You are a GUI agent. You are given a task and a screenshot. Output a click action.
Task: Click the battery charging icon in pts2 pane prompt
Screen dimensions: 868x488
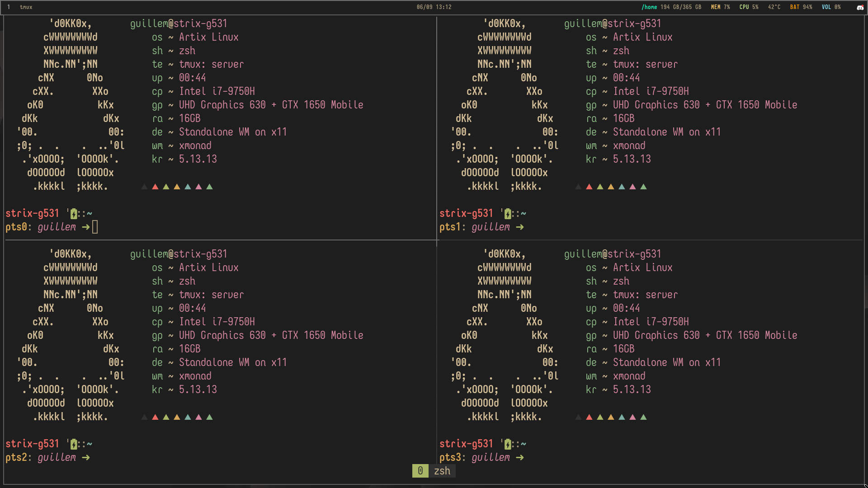(74, 444)
